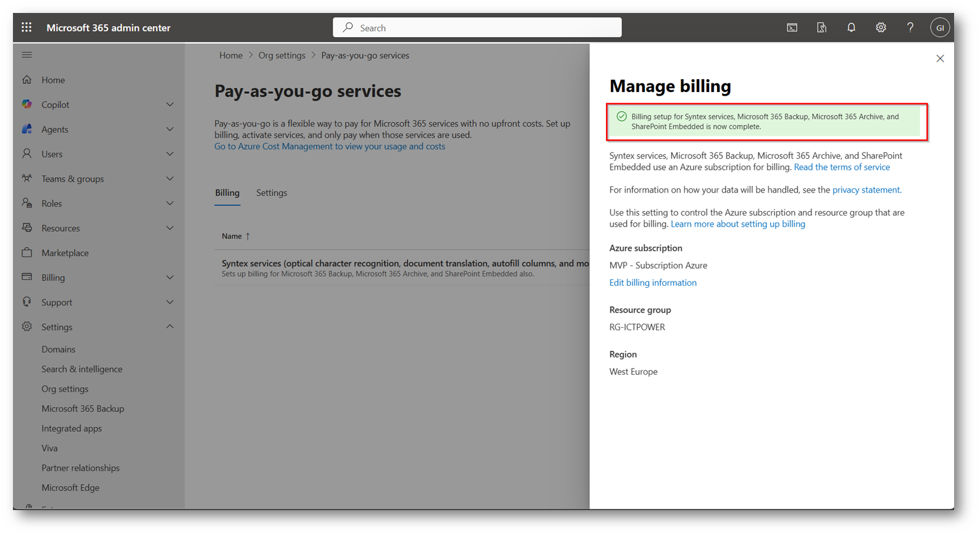
Task: Click the notifications bell icon
Action: (x=851, y=28)
